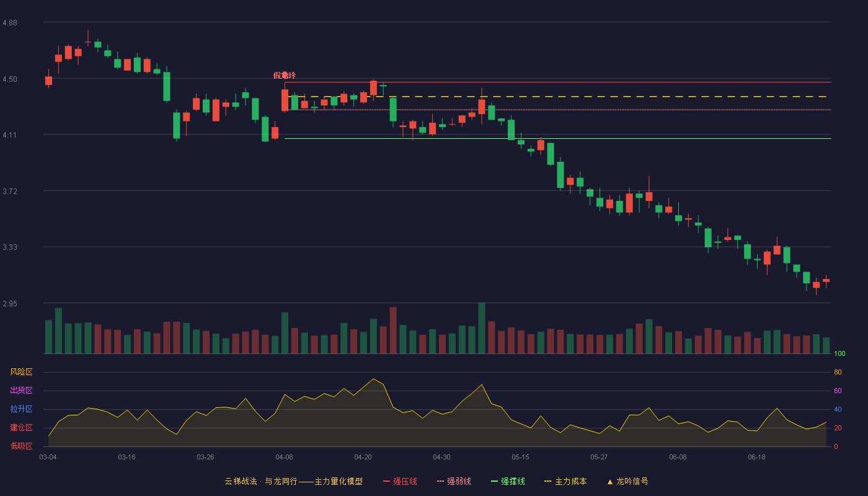Click the 04-08 date axis label
Screen dimensions: 868x496
pos(285,457)
